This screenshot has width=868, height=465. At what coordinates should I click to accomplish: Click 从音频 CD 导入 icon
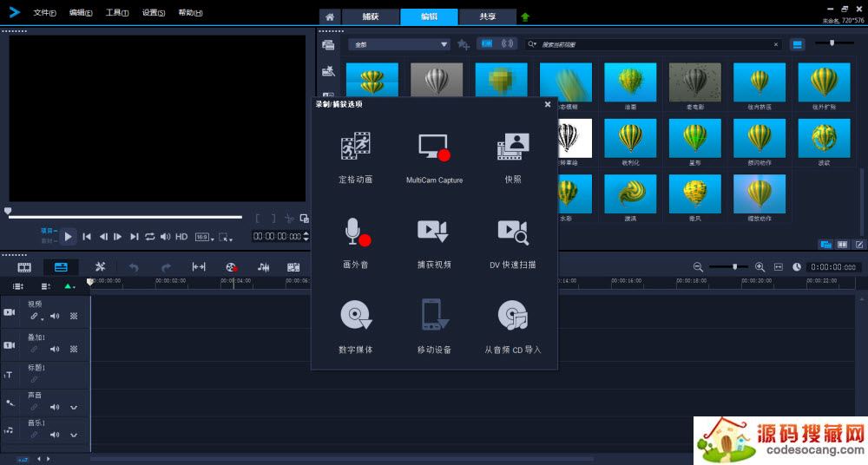tap(513, 315)
